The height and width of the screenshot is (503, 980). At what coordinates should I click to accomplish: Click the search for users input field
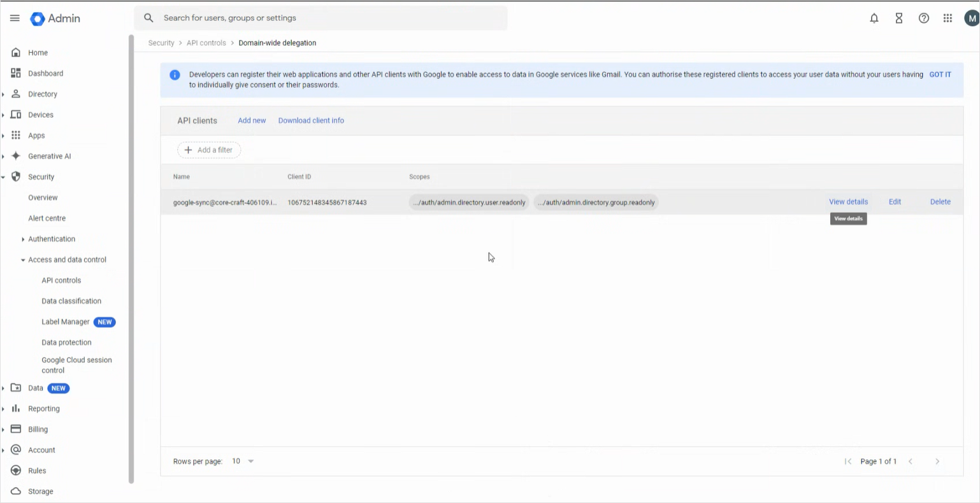click(x=319, y=18)
